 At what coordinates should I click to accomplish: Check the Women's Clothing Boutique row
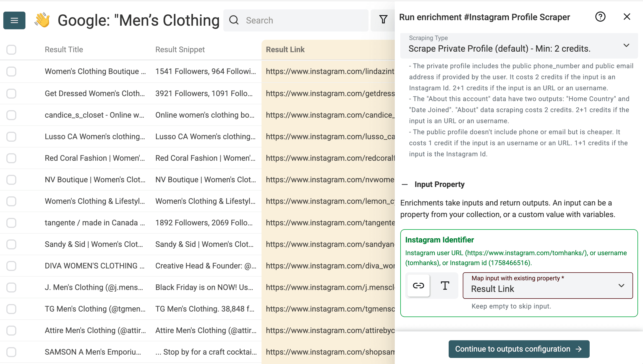point(11,72)
